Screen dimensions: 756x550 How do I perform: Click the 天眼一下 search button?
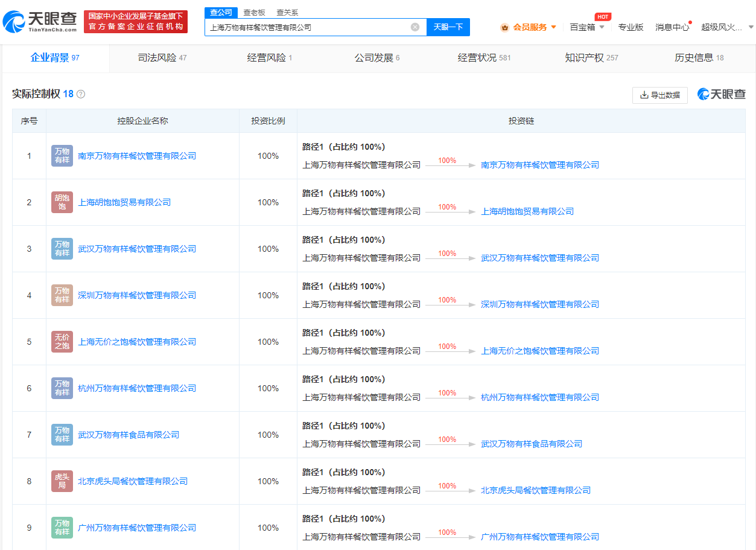coord(448,27)
